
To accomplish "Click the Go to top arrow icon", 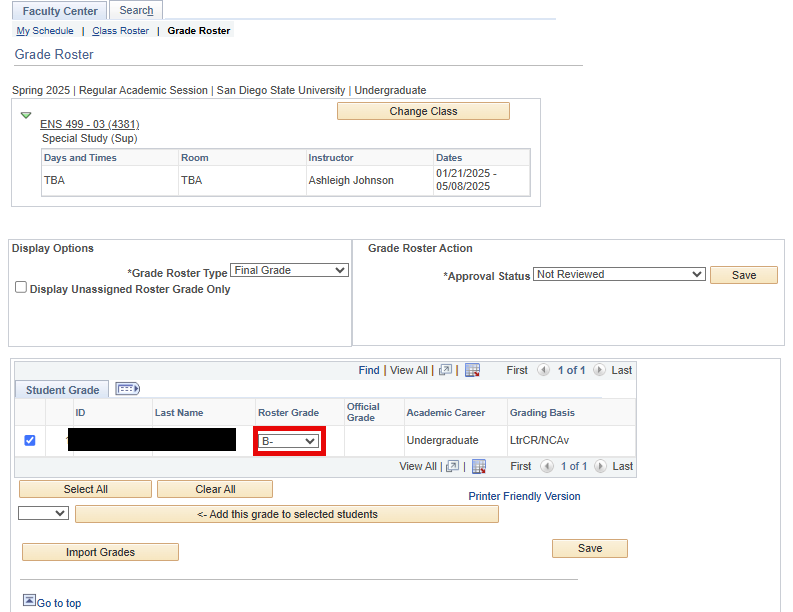I will 29,601.
